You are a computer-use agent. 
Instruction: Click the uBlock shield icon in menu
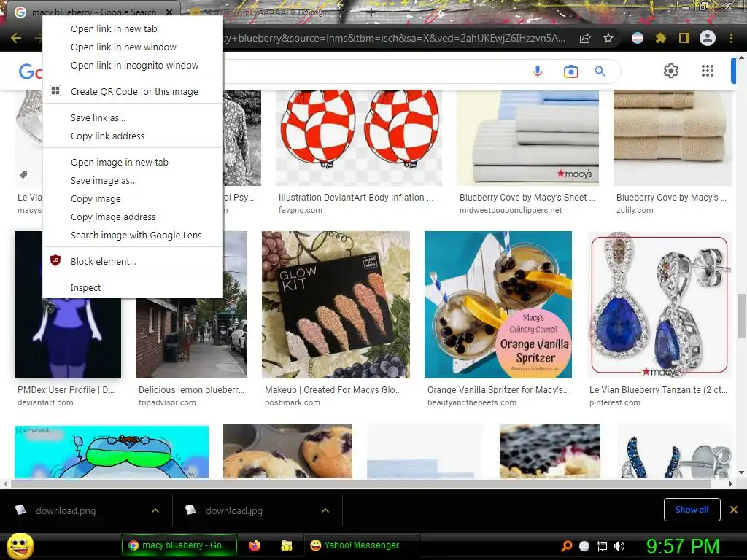pyautogui.click(x=55, y=260)
